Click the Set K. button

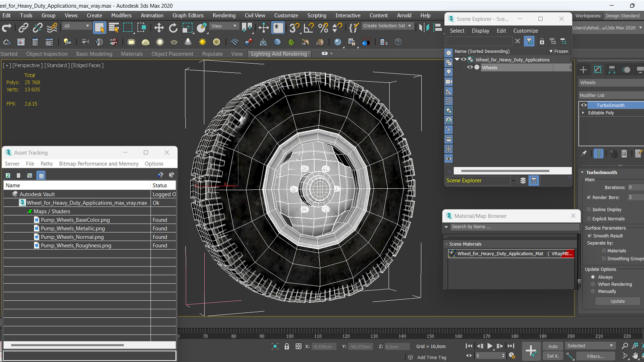553,356
